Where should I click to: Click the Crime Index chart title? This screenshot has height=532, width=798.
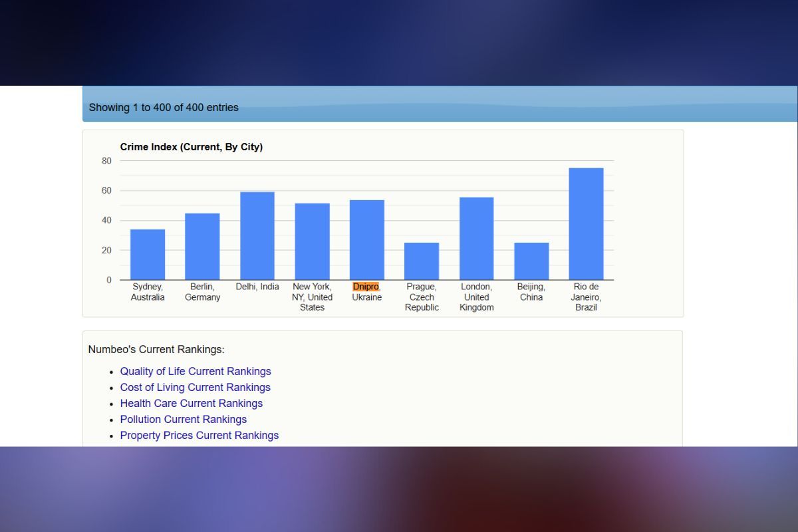[191, 147]
